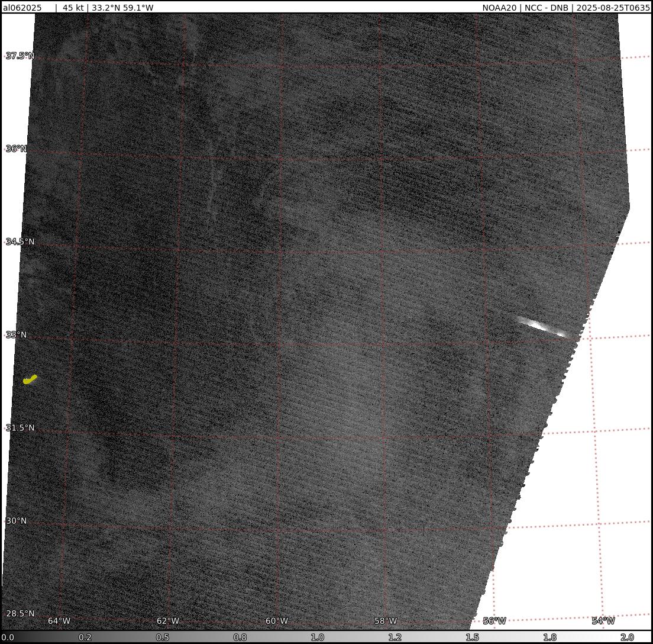Click the colorbar at value 0.5
653x644 pixels.
point(163,637)
